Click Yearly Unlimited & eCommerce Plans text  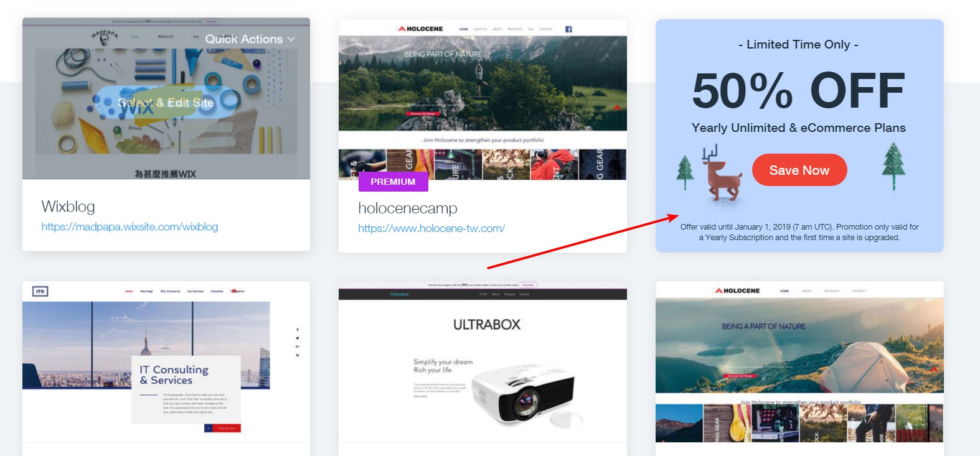pos(799,128)
